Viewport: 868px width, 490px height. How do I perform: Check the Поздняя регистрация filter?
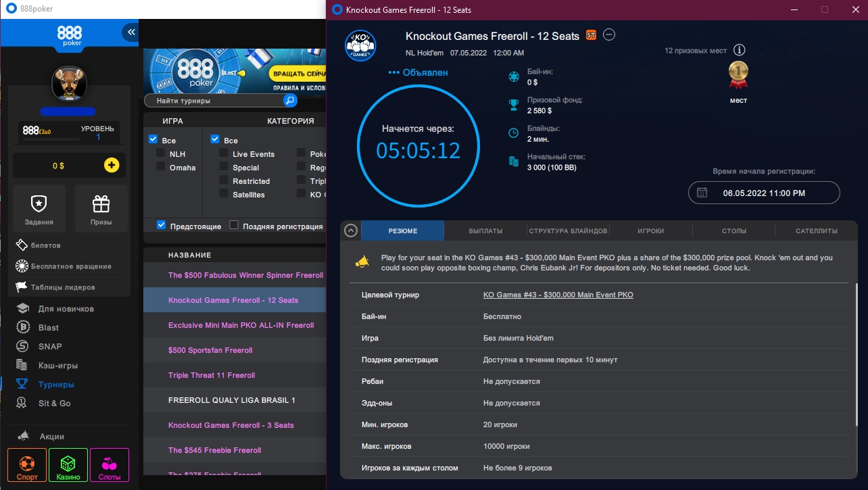[x=234, y=225]
